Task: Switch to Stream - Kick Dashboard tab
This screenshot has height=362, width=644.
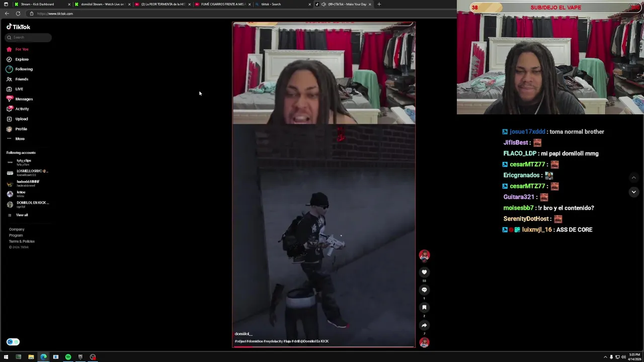Action: pyautogui.click(x=42, y=4)
